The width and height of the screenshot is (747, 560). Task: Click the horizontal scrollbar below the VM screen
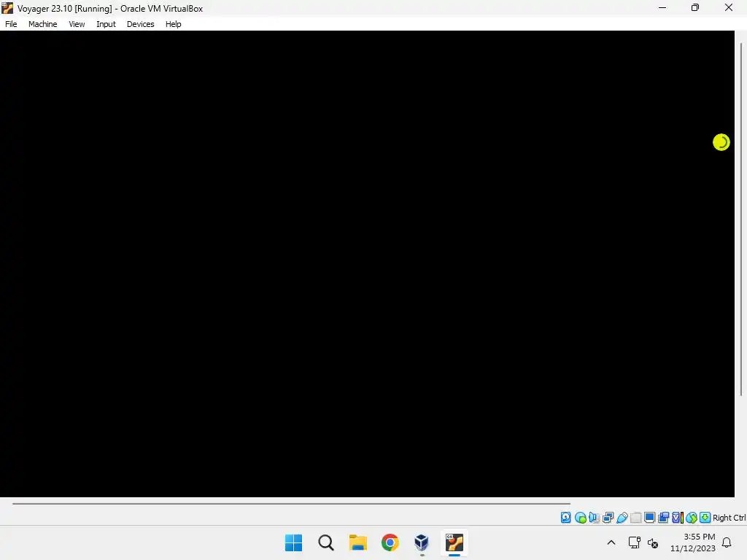[291, 503]
